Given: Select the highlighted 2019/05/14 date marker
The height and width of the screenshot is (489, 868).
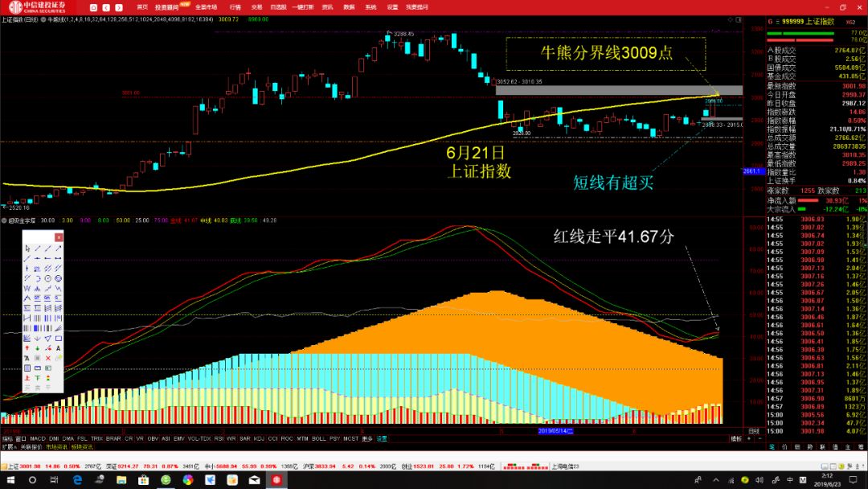Looking at the screenshot, I should pyautogui.click(x=556, y=431).
